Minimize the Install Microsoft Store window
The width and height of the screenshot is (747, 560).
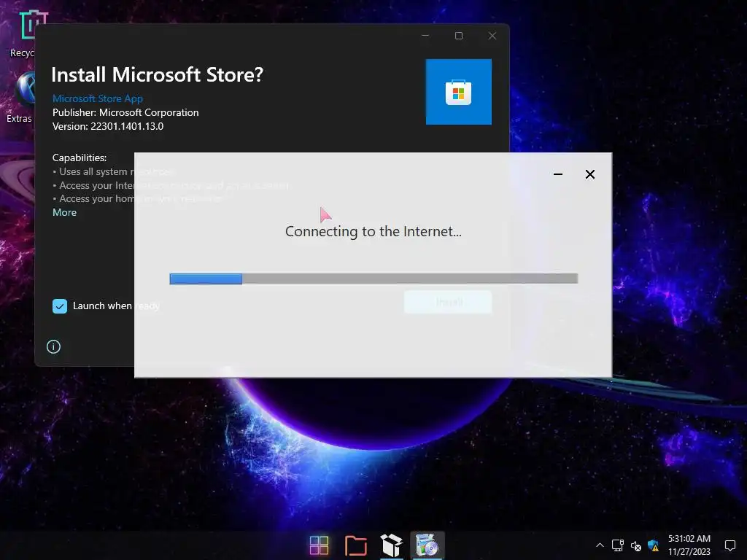click(x=425, y=36)
